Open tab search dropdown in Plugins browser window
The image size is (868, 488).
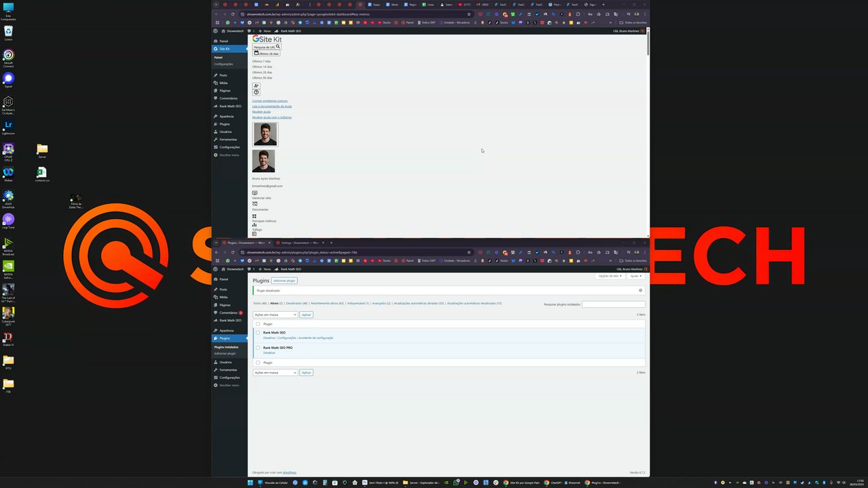(x=216, y=243)
